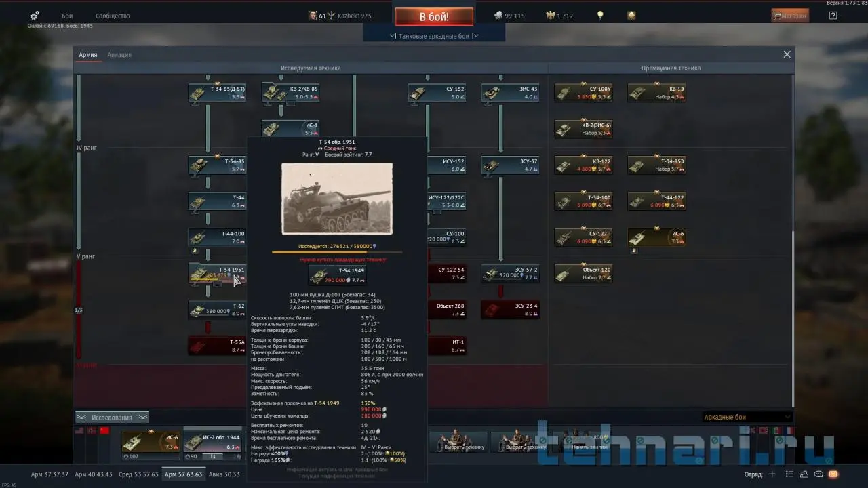Image resolution: width=868 pixels, height=488 pixels.
Task: Switch to the Авиация tab
Action: pyautogui.click(x=119, y=55)
